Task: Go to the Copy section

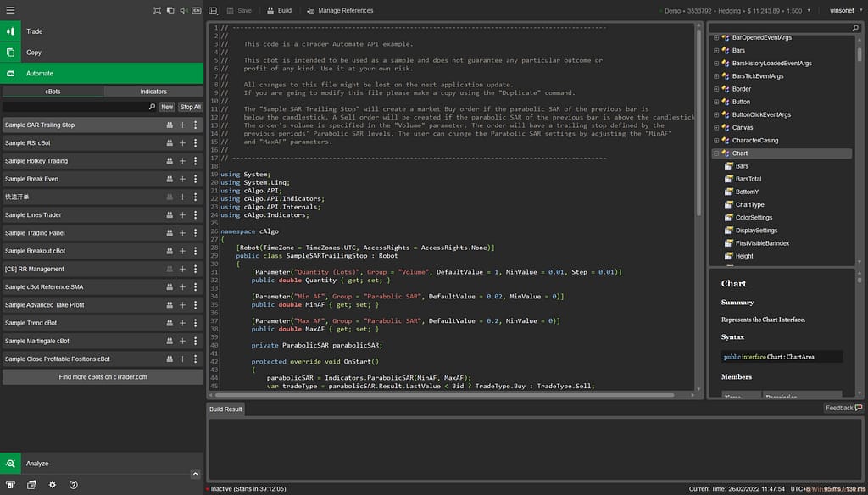Action: pos(34,53)
